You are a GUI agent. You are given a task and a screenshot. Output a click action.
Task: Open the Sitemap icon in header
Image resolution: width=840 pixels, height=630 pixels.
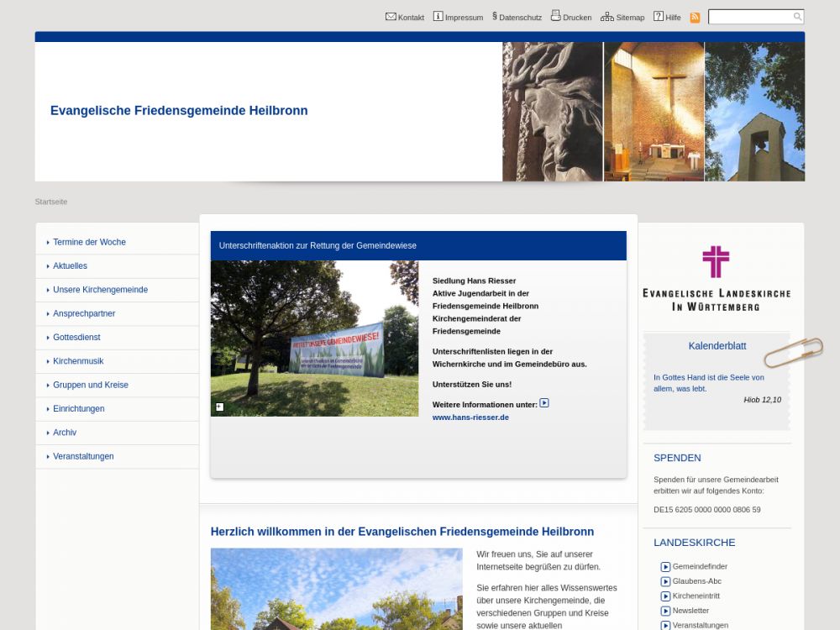pos(606,17)
